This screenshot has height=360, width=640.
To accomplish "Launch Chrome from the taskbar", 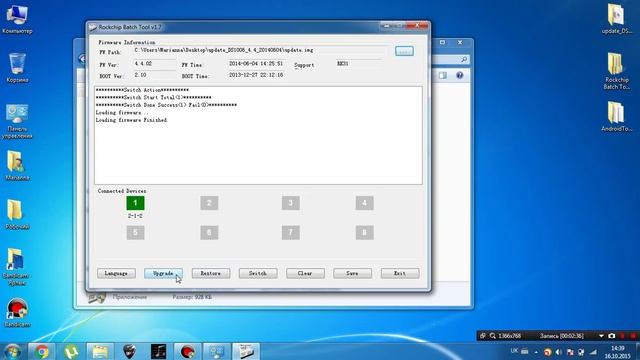I will pos(41,351).
